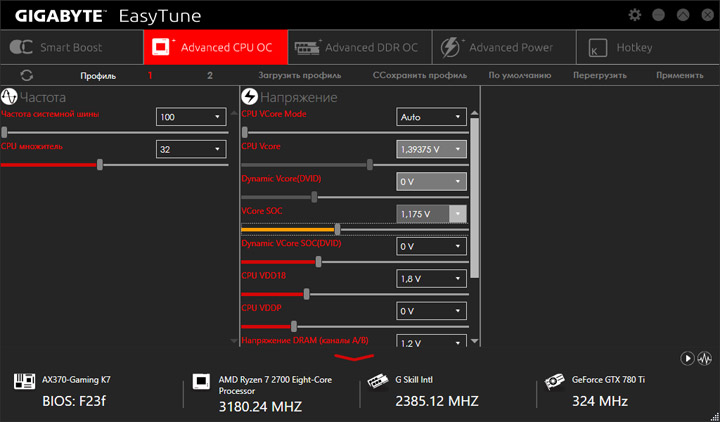Open the Dynamic Vcore(DVID) dropdown

click(x=431, y=182)
